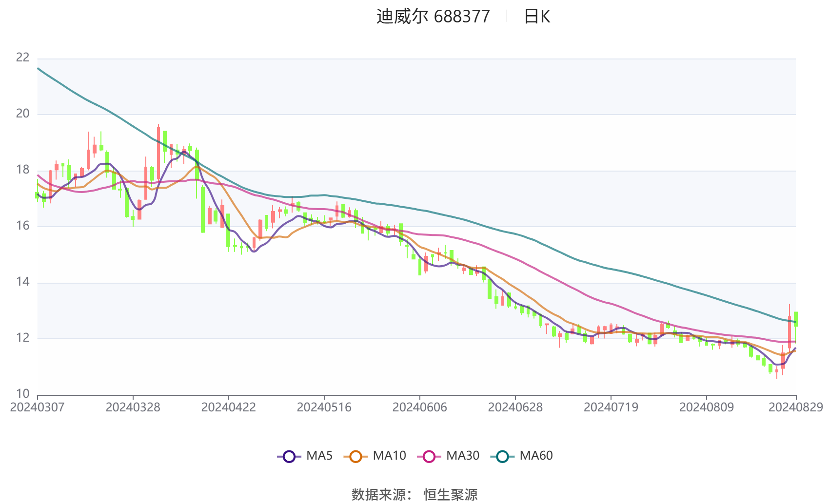Click x-axis date label 20240516

tap(324, 407)
